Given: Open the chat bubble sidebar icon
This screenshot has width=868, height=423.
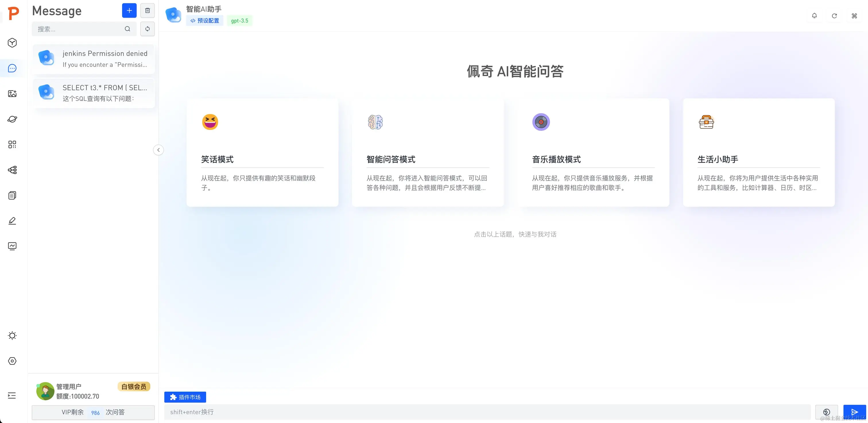Looking at the screenshot, I should click(x=12, y=68).
